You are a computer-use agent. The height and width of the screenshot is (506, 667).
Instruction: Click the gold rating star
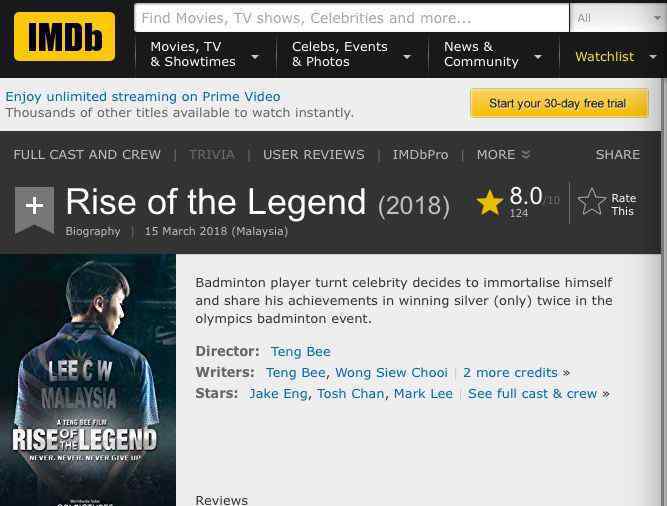(490, 202)
